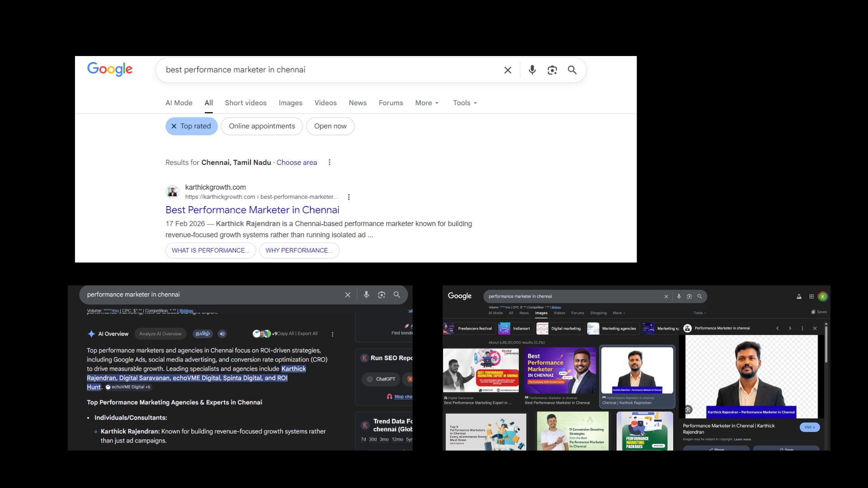
Task: Click the Choose area link
Action: click(x=297, y=163)
